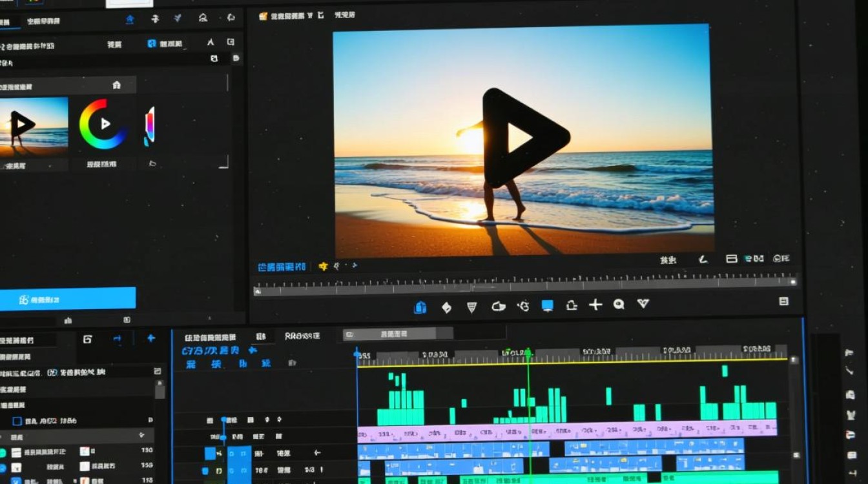Open the beach clip thumbnail in the media panel
Viewport: 868px width, 484px height.
[34, 127]
